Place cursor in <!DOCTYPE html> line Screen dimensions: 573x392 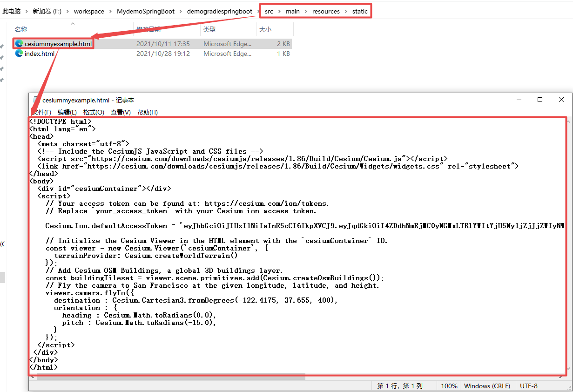(60, 122)
